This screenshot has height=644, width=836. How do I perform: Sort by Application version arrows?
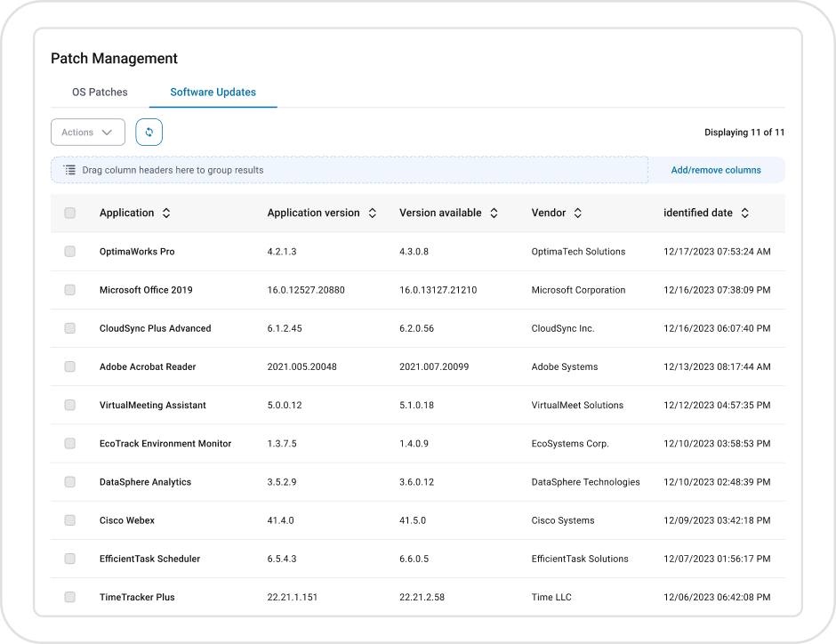click(x=372, y=213)
